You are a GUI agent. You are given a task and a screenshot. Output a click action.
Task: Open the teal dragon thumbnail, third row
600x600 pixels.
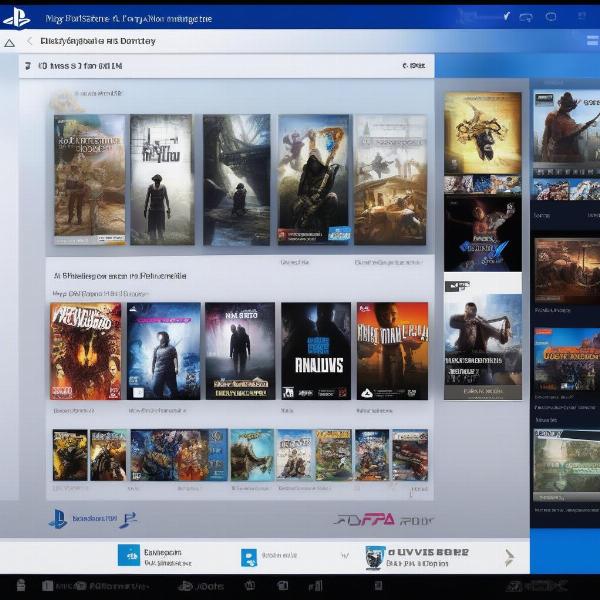[x=252, y=455]
